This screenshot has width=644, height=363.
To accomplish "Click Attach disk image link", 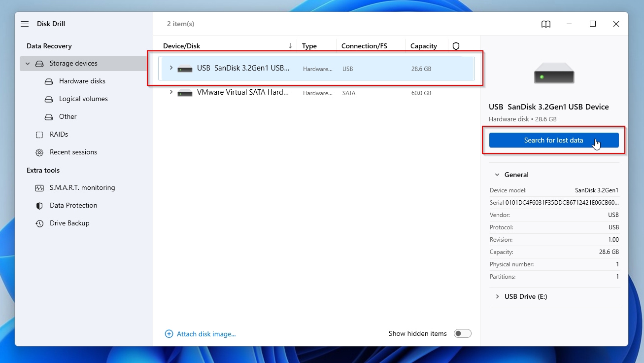I will (x=201, y=334).
